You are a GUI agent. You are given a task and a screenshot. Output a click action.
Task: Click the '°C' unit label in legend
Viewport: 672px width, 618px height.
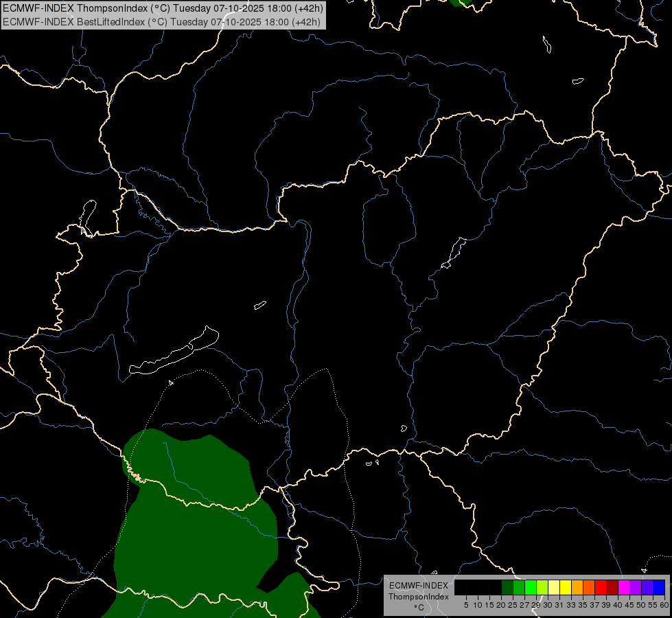click(x=419, y=608)
